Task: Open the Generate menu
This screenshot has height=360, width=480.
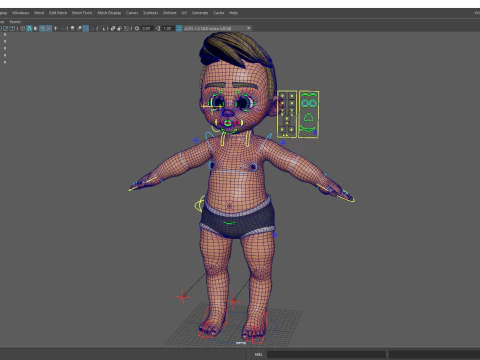Action: click(x=200, y=13)
